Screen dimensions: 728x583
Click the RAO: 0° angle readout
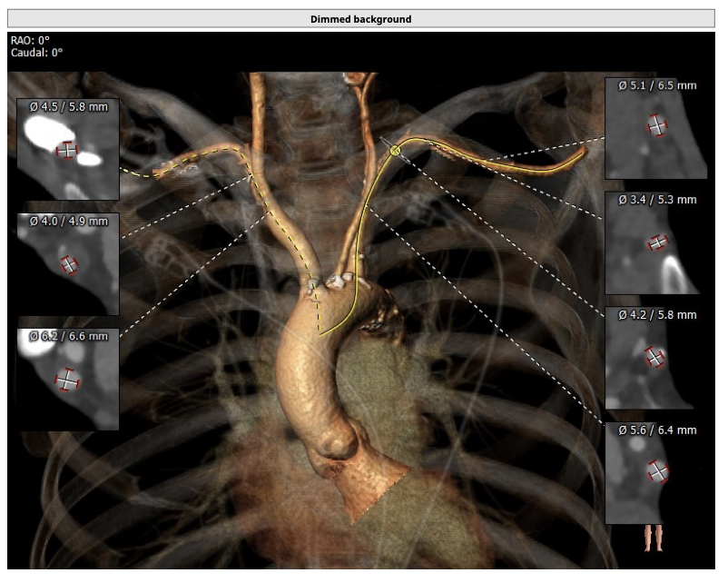coord(31,41)
